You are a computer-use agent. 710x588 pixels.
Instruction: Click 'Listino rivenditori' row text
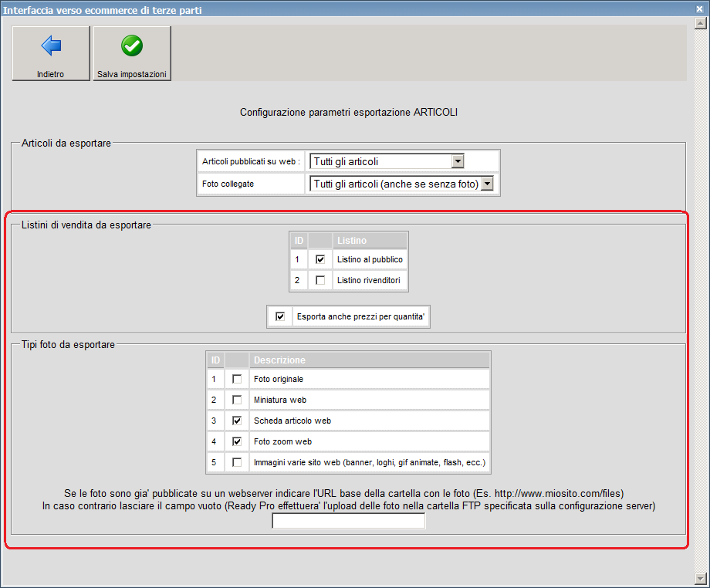[x=369, y=280]
